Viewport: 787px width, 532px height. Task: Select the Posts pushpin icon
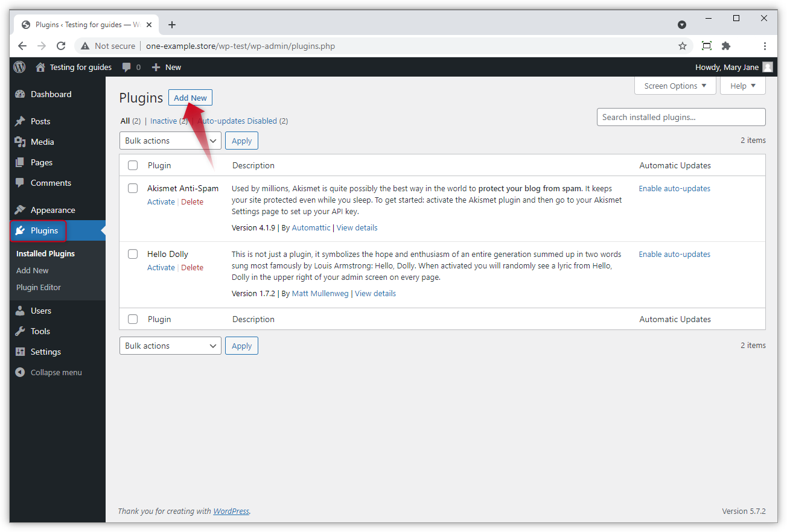[x=20, y=121]
